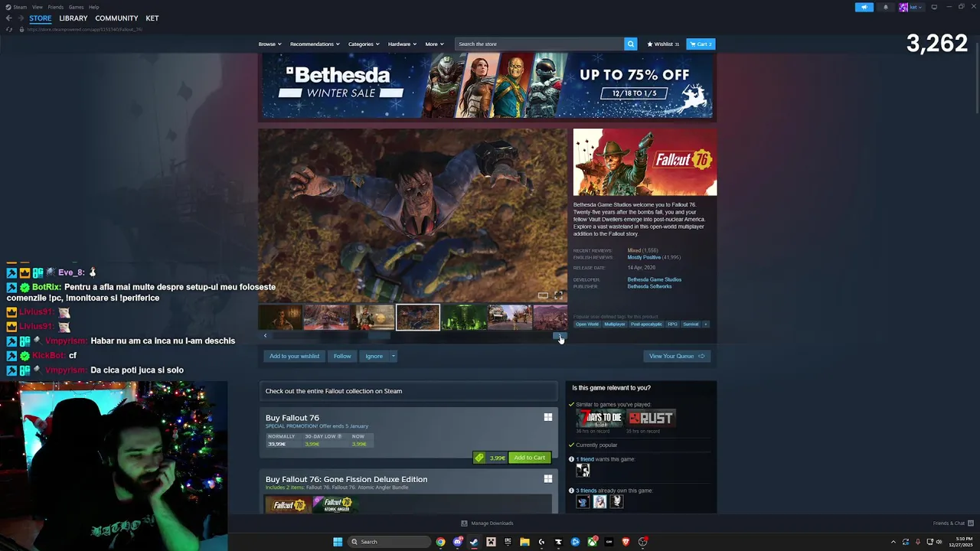
Task: Click the thumbnail strip scroll left arrow
Action: (265, 335)
